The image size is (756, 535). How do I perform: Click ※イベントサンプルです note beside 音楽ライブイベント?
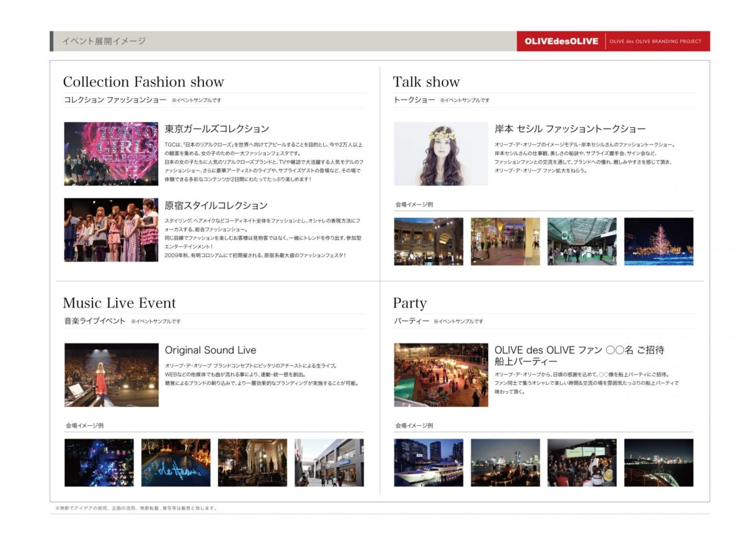(x=156, y=322)
